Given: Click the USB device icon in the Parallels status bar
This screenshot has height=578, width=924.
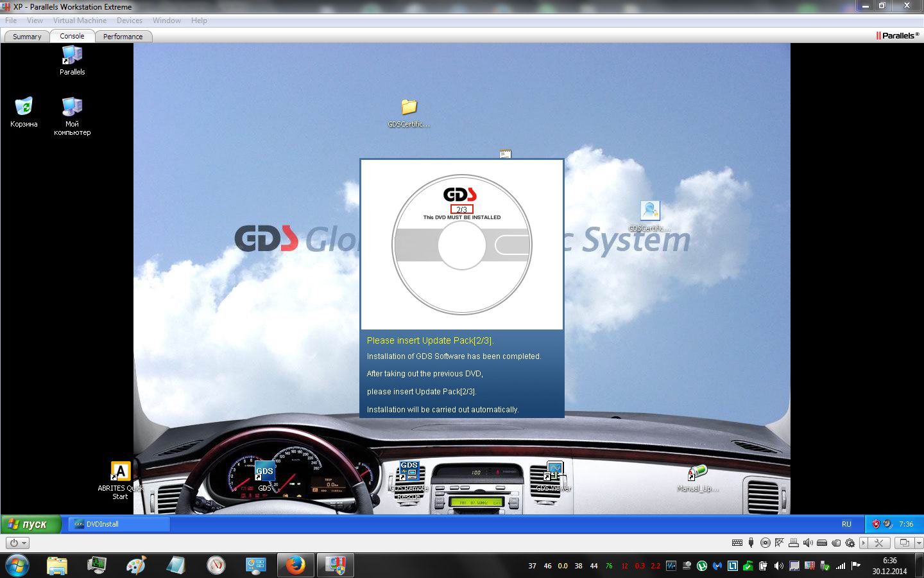Looking at the screenshot, I should click(x=751, y=543).
